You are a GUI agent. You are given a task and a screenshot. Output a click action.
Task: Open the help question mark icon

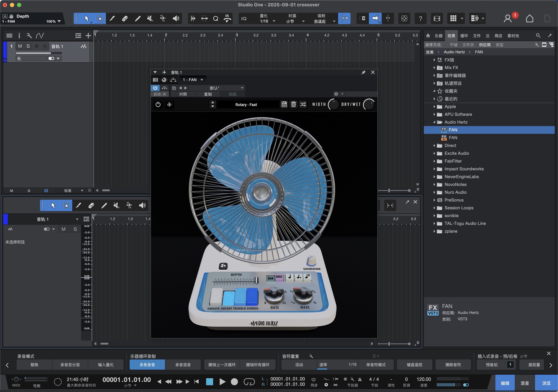420,19
